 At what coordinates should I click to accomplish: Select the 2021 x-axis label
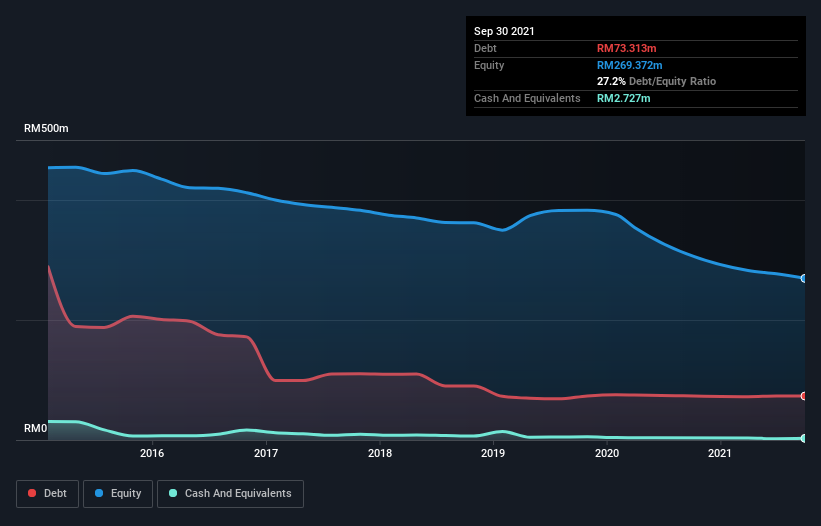pos(720,453)
